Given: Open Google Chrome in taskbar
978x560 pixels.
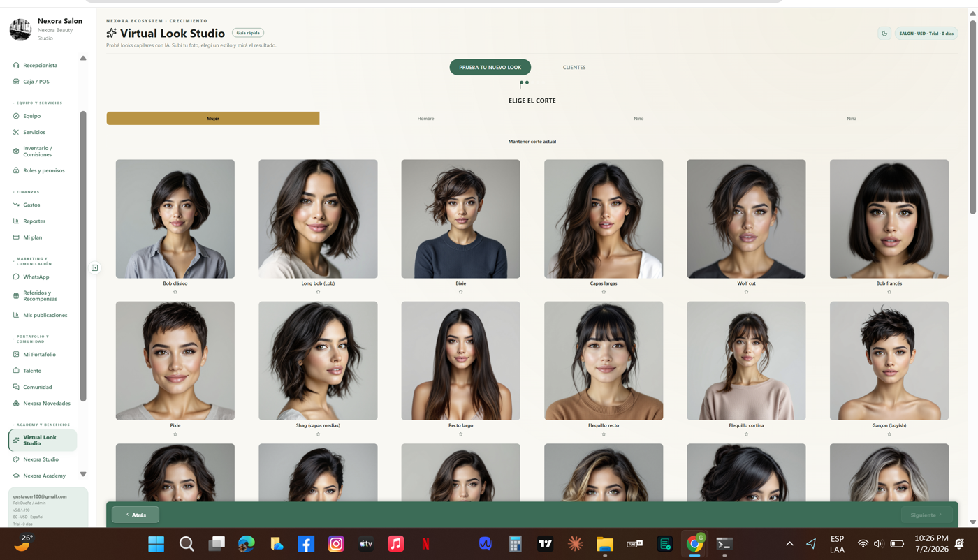Looking at the screenshot, I should (x=694, y=544).
